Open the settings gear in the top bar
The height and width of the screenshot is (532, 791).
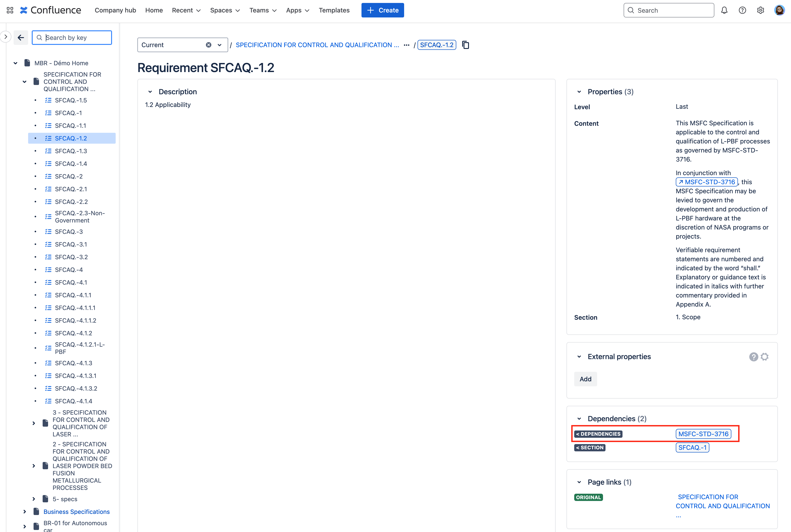pyautogui.click(x=760, y=10)
